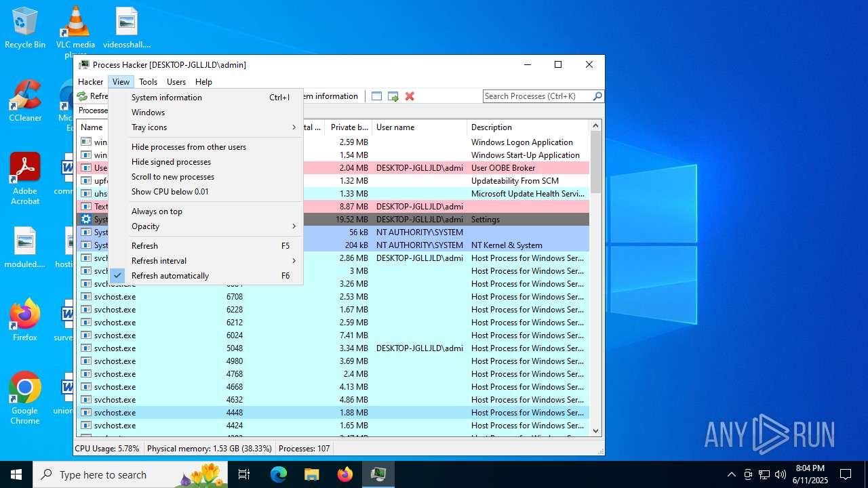Toggle Always on top option
Screen dimensions: 868x488
[205, 211]
